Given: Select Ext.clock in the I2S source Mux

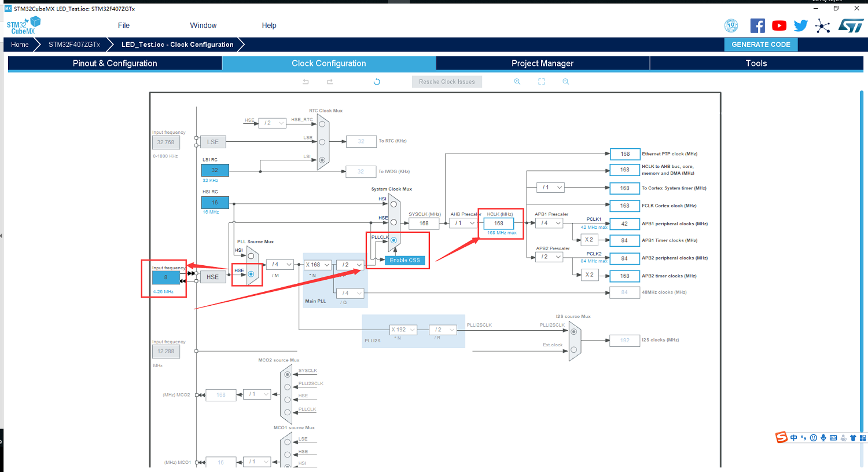Looking at the screenshot, I should (x=573, y=350).
